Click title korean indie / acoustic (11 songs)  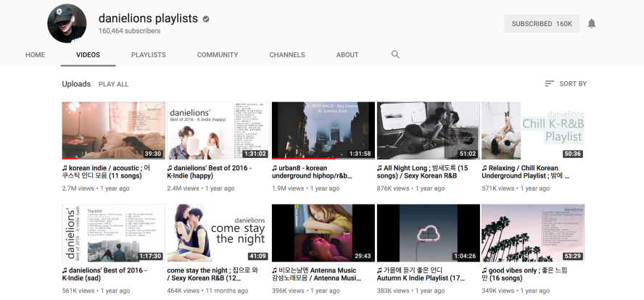tap(106, 172)
